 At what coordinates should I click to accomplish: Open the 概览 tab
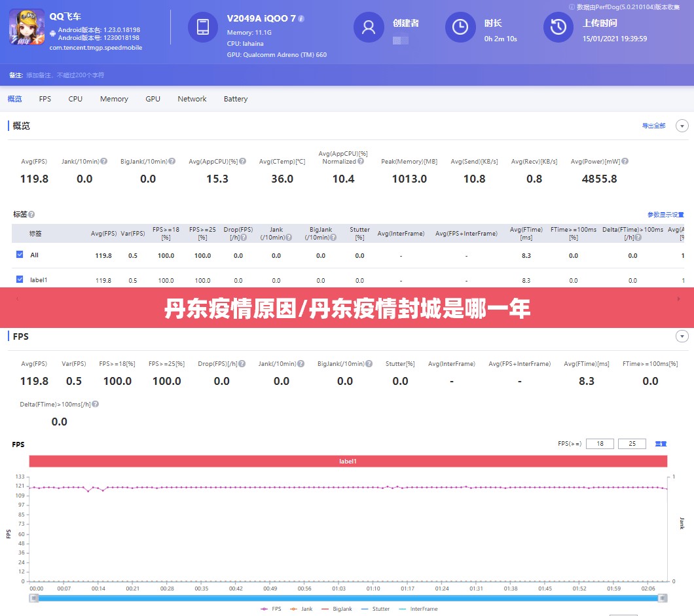14,99
